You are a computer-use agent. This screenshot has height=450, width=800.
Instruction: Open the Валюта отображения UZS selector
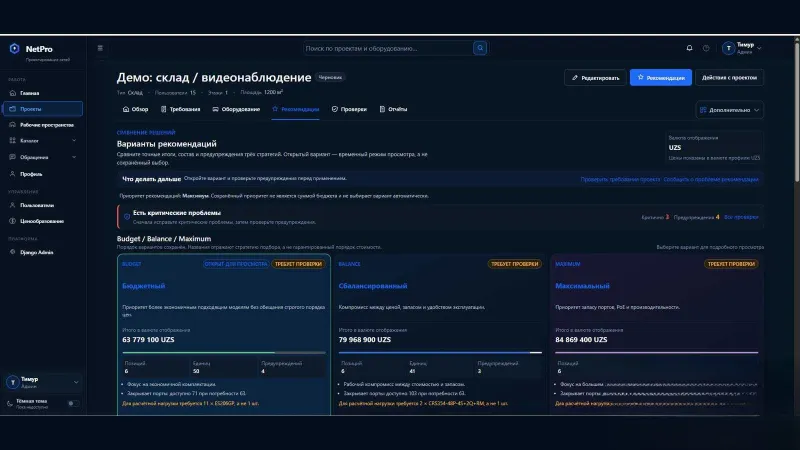point(714,147)
